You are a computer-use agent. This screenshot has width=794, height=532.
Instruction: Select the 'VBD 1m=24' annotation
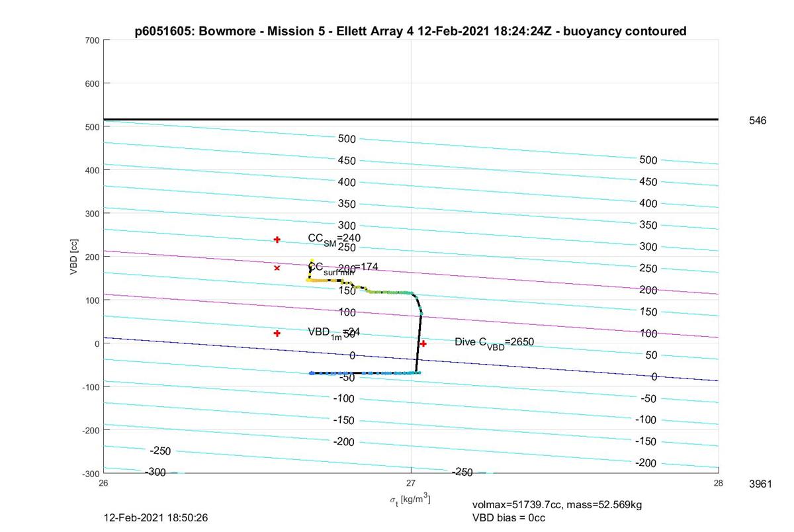tap(334, 332)
